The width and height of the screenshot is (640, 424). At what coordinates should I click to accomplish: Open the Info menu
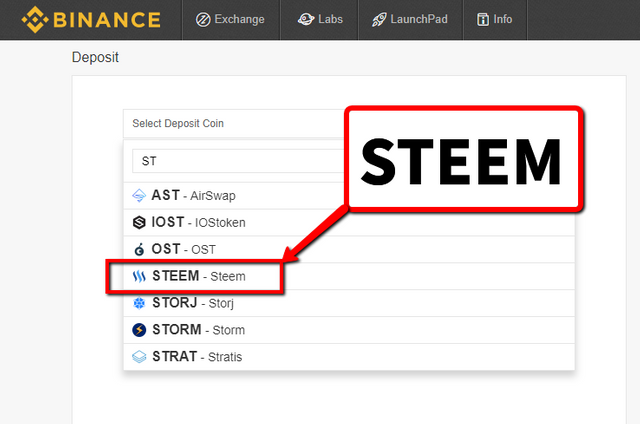tap(494, 19)
